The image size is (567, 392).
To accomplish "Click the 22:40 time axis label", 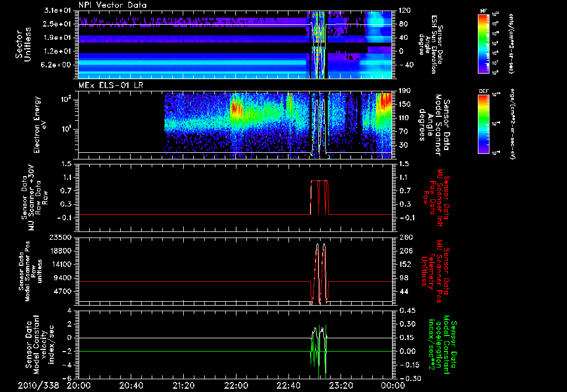I will 288,385.
